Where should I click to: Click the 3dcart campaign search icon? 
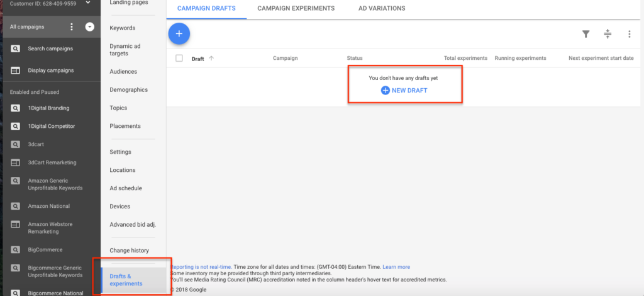point(15,145)
